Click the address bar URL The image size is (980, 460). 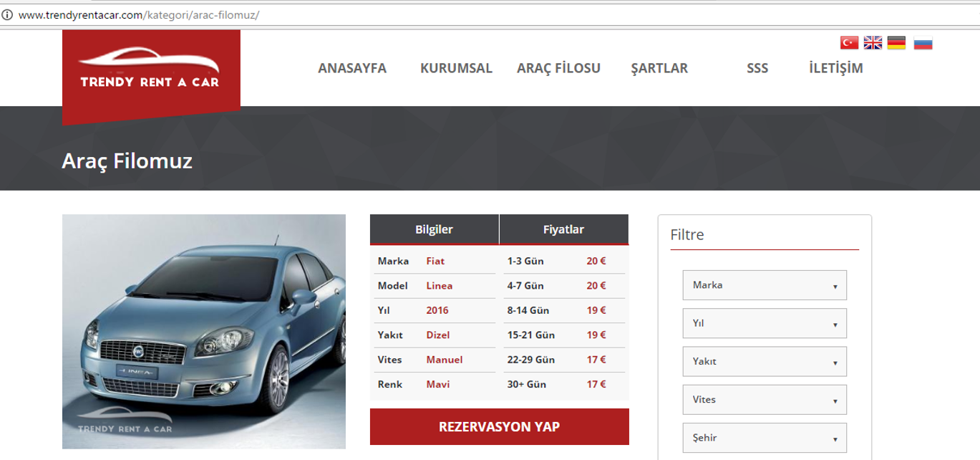138,14
